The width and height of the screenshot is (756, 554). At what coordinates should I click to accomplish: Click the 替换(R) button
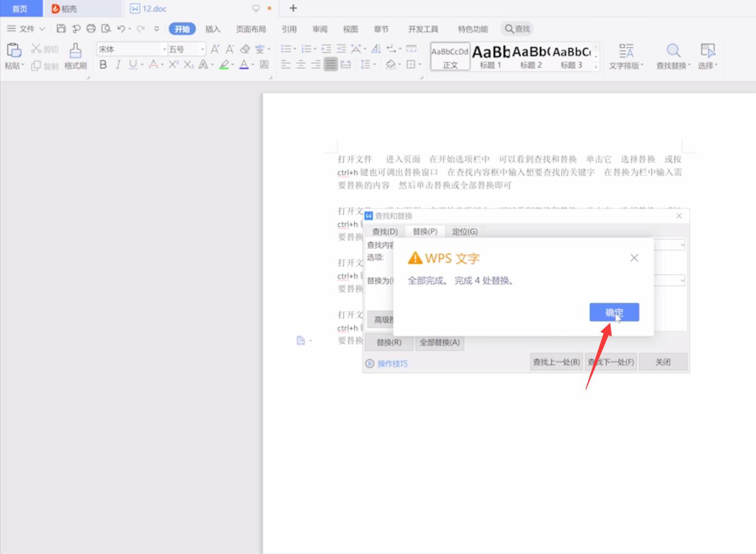pyautogui.click(x=388, y=342)
